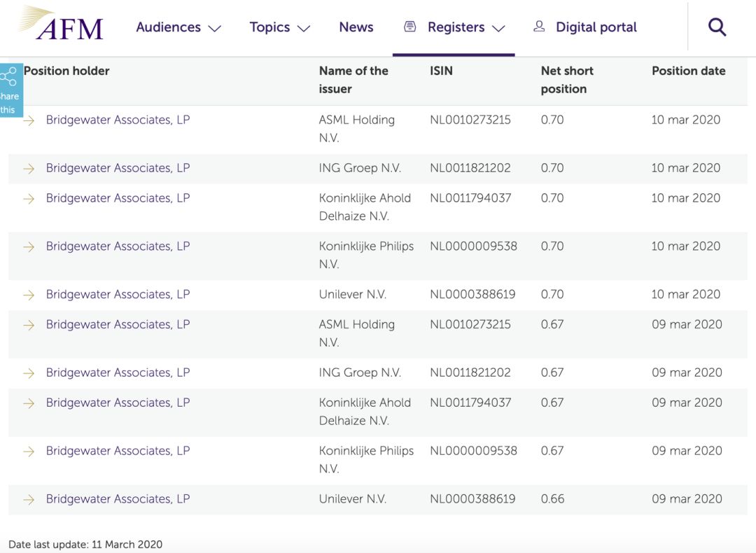The width and height of the screenshot is (756, 553).
Task: Expand the Registers dropdown chevron
Action: pyautogui.click(x=498, y=29)
